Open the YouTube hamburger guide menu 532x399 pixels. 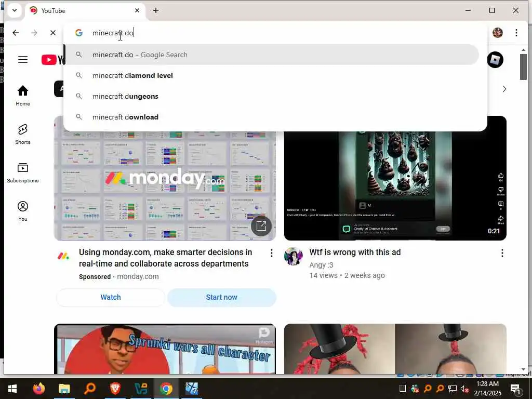click(23, 60)
